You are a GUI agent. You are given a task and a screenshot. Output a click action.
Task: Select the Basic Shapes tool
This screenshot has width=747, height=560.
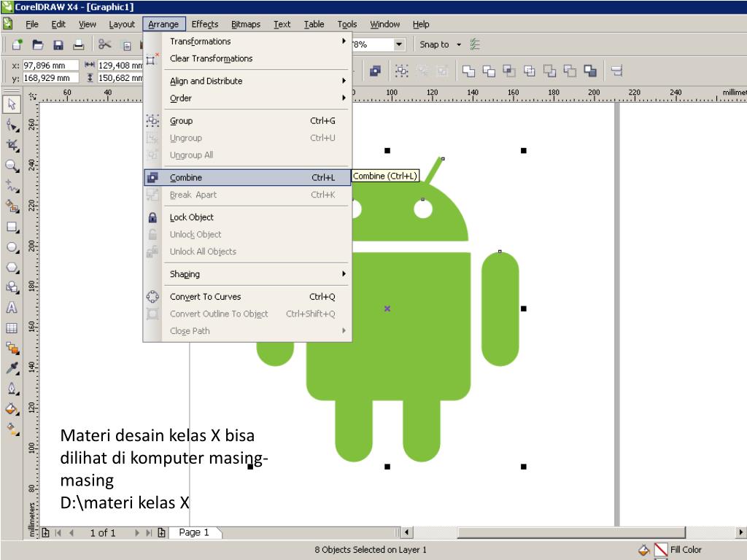tap(12, 287)
